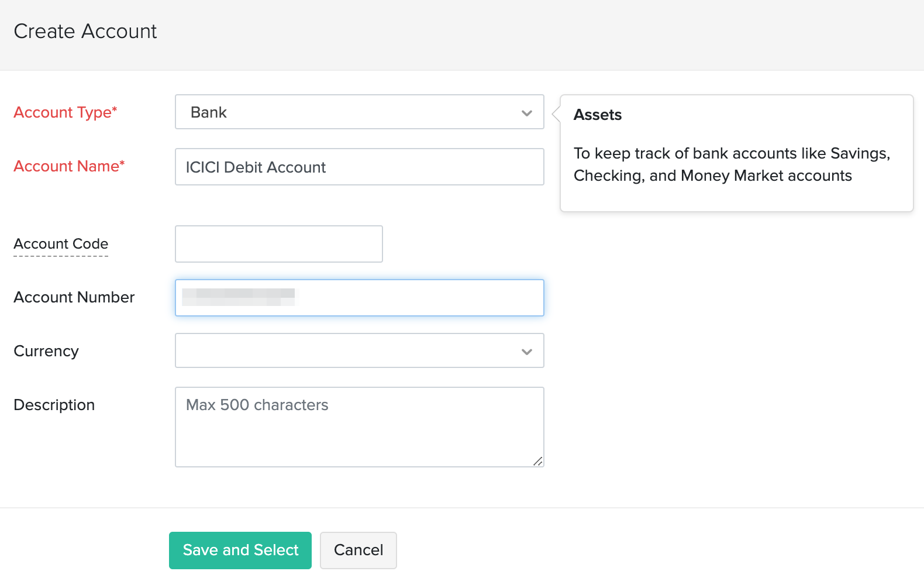Click the chevron arrow in Currency field
Image resolution: width=924 pixels, height=578 pixels.
click(x=527, y=352)
